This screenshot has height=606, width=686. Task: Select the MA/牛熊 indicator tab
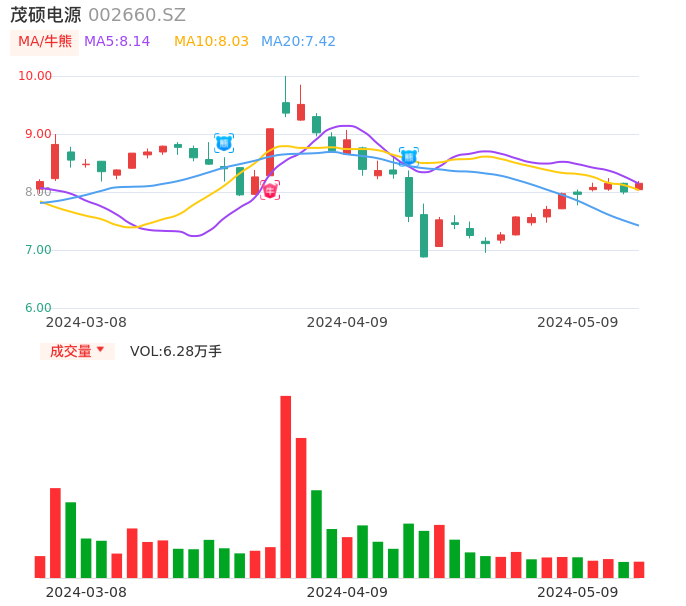(x=45, y=42)
